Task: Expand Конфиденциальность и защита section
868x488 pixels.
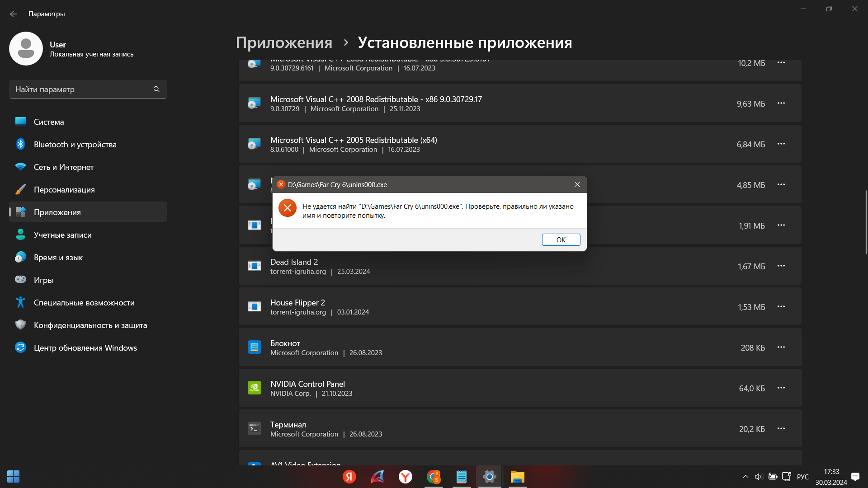Action: 90,325
